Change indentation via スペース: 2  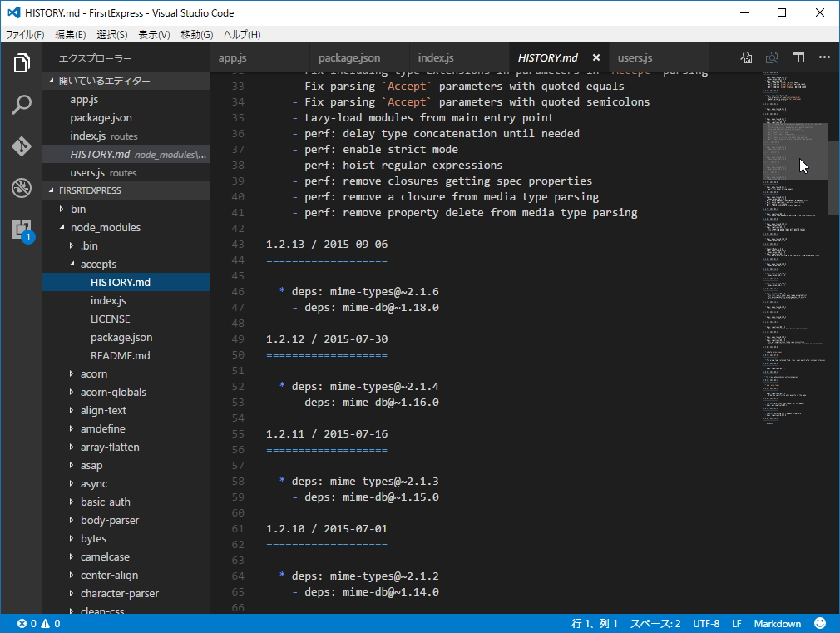655,623
